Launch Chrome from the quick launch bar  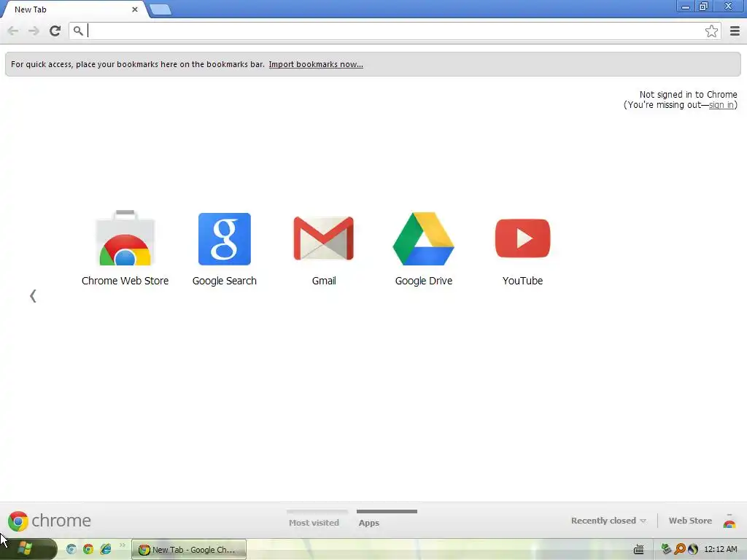coord(88,549)
